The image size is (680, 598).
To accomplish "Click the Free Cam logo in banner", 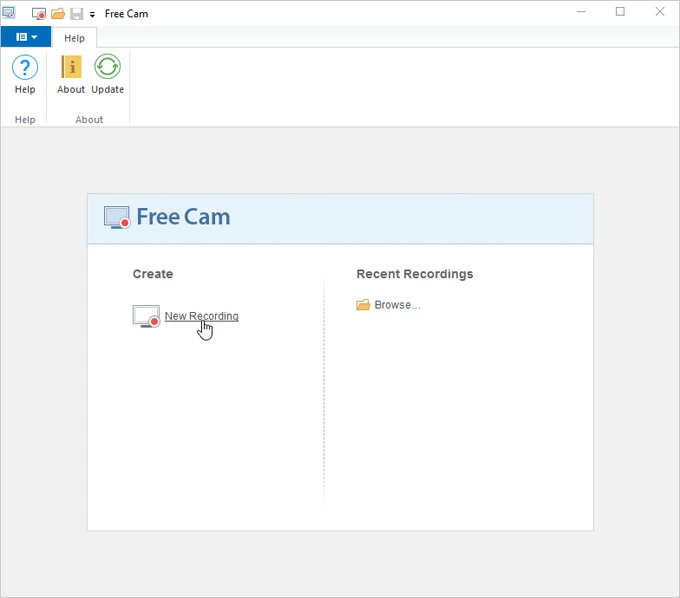I will click(x=167, y=217).
